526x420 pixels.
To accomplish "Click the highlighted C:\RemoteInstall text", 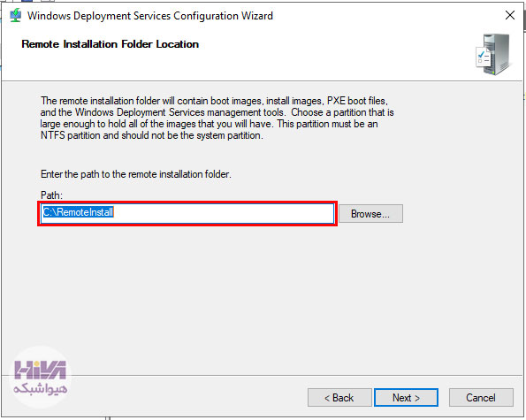I will [x=78, y=212].
